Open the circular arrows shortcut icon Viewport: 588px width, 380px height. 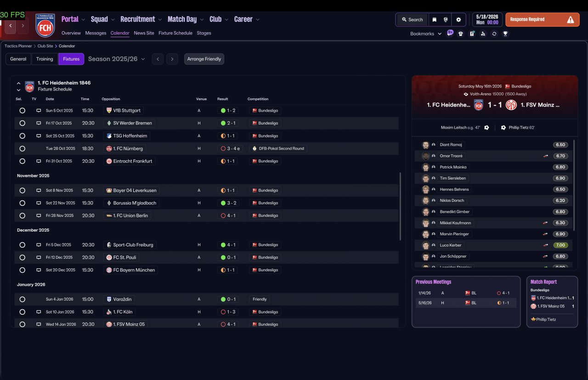click(494, 34)
